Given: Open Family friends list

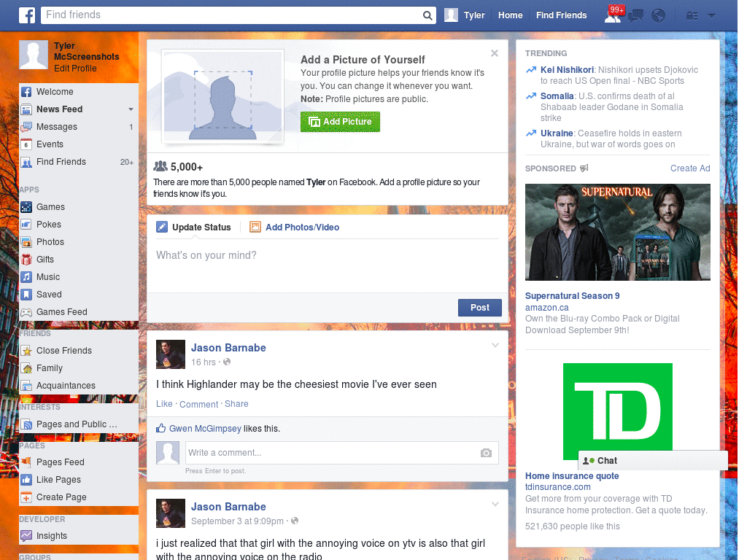Looking at the screenshot, I should point(79,368).
